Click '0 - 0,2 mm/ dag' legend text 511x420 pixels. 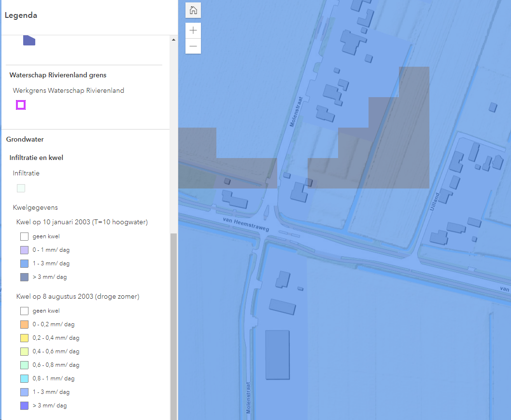tap(54, 324)
